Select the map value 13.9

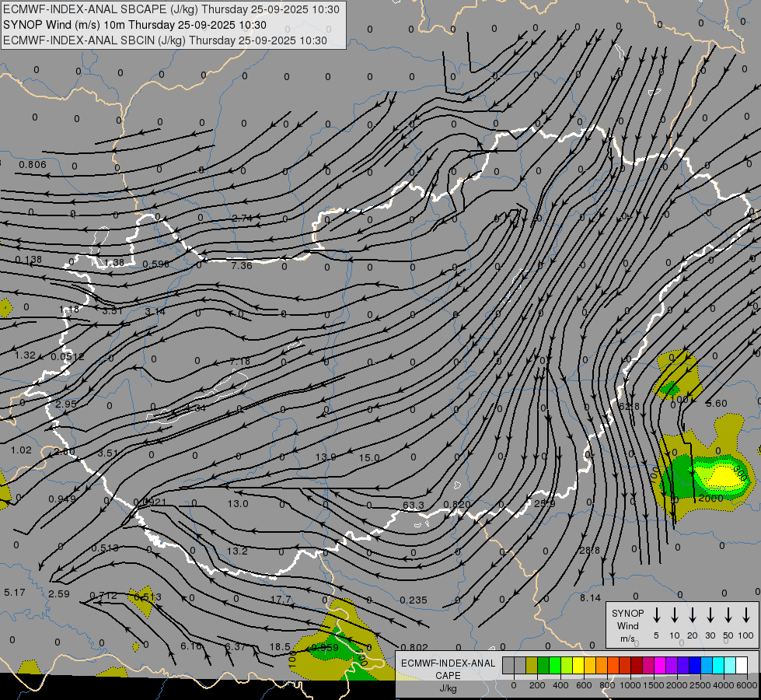tap(326, 457)
